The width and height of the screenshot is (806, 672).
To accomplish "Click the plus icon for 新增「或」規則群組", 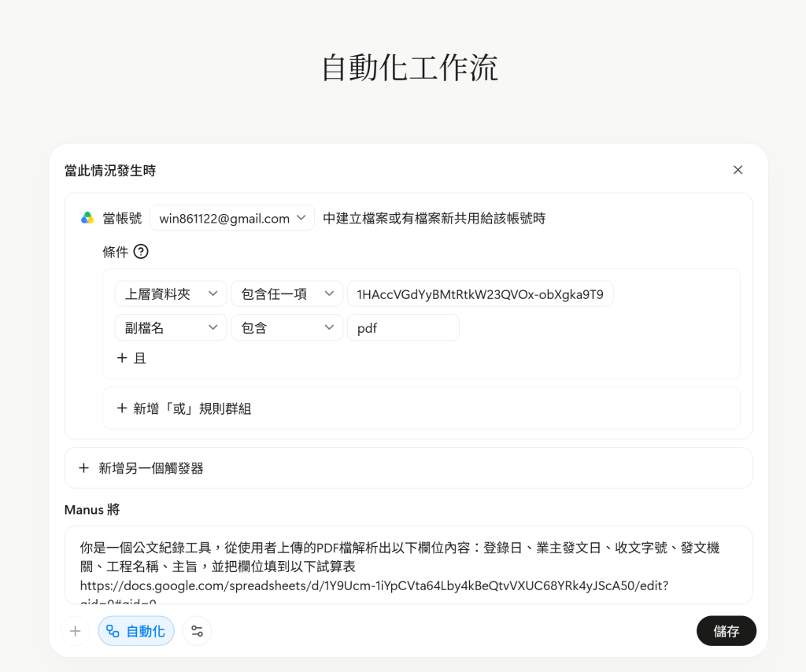I will click(122, 408).
